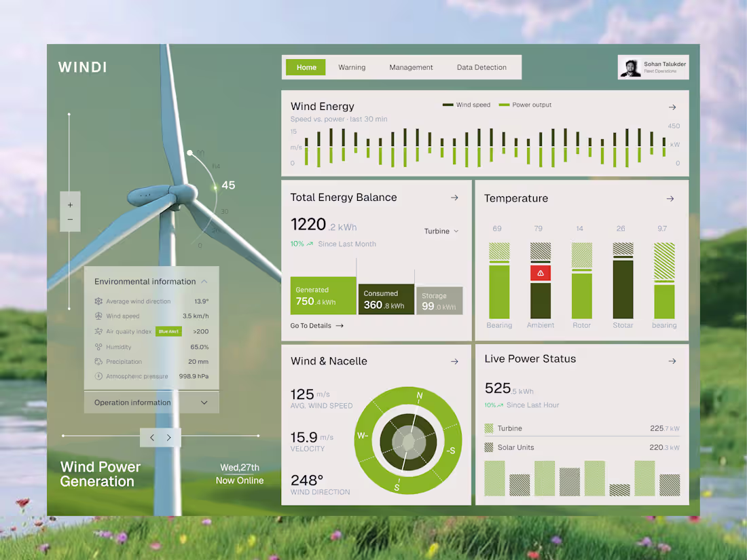747x560 pixels.
Task: Select the Stotar temperature bar
Action: [x=623, y=280]
